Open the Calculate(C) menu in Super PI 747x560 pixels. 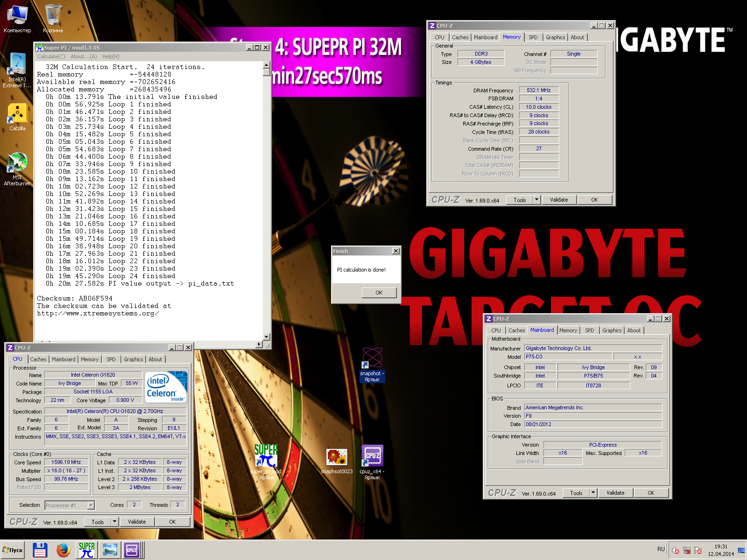point(52,56)
